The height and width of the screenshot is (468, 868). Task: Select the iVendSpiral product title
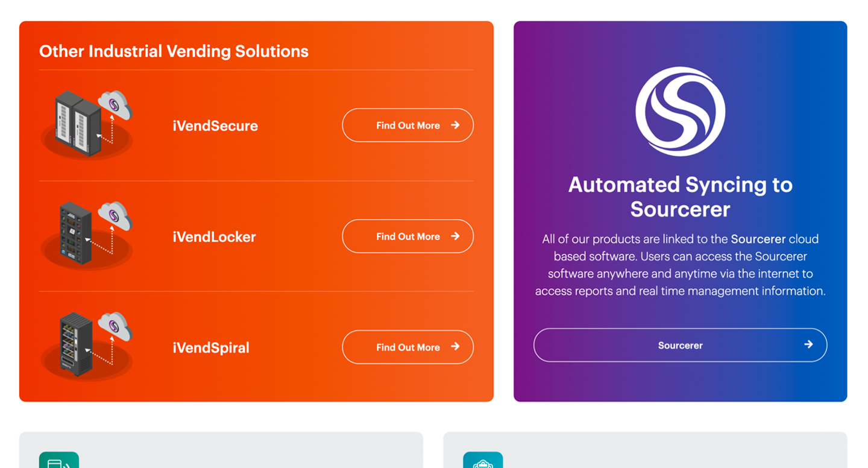coord(211,348)
